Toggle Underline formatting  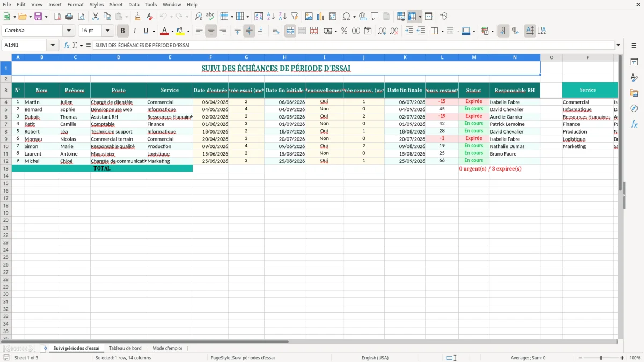point(145,31)
